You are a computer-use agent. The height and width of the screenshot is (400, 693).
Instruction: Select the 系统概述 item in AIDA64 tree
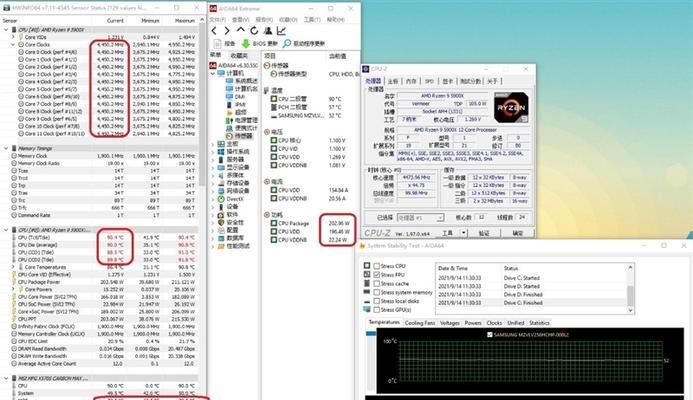pyautogui.click(x=241, y=81)
